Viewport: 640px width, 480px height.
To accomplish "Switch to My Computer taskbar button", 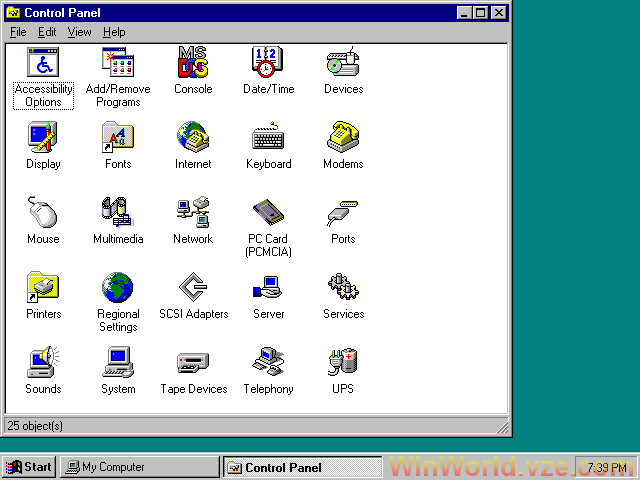I will 140,467.
